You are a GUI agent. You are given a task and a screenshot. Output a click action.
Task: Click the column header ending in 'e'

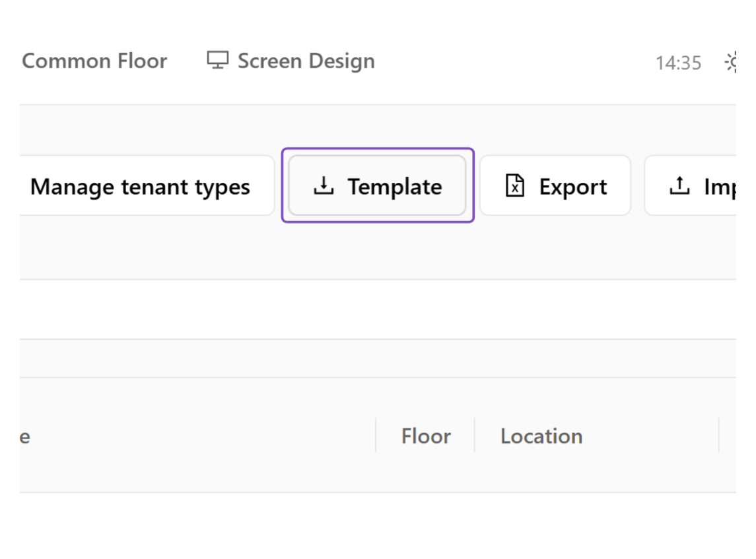[x=24, y=437]
